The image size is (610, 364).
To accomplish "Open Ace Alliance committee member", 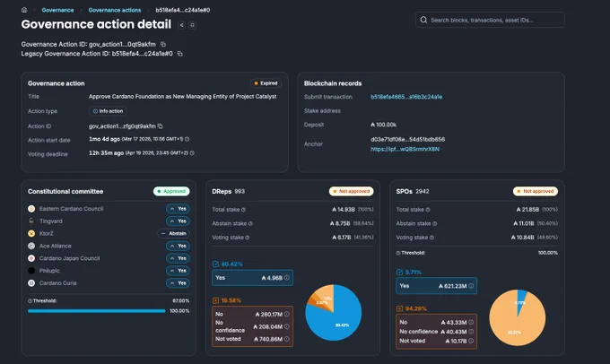I will point(56,246).
